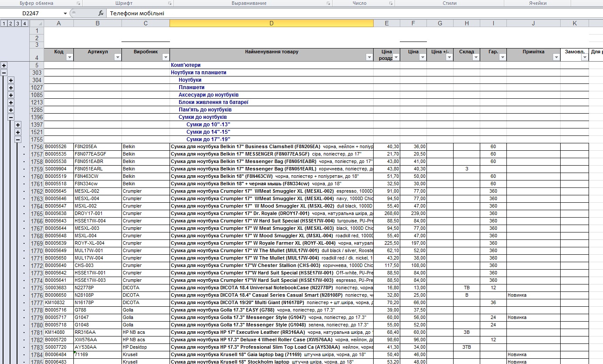Select price cell 239,00
This screenshot has width=603, height=364.
coord(413,214)
